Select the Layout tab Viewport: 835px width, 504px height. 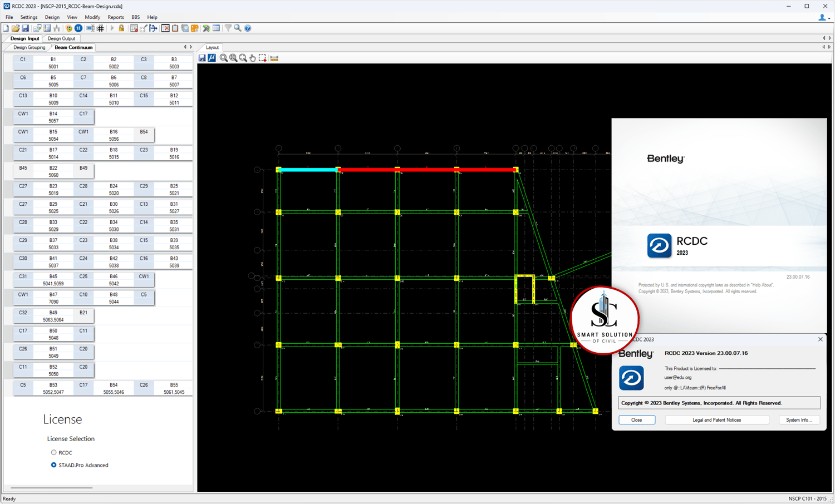point(212,48)
